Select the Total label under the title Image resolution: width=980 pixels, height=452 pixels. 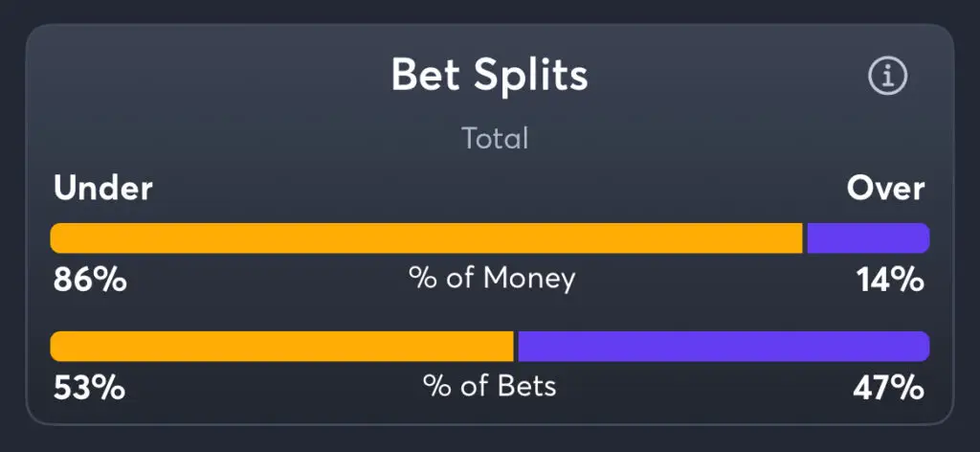coord(495,138)
